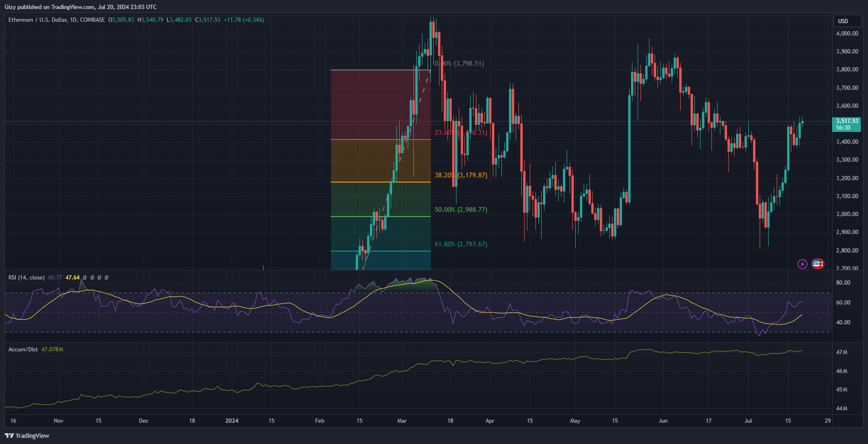Click the Dec label on time axis

click(x=144, y=421)
